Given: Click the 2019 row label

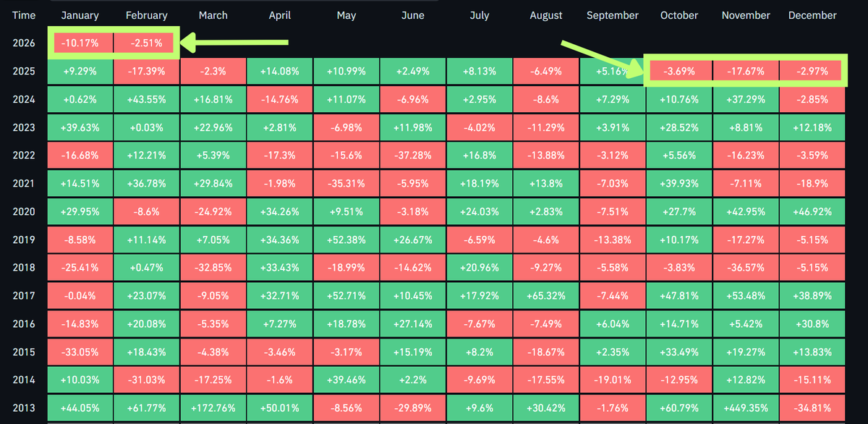Looking at the screenshot, I should [x=24, y=239].
